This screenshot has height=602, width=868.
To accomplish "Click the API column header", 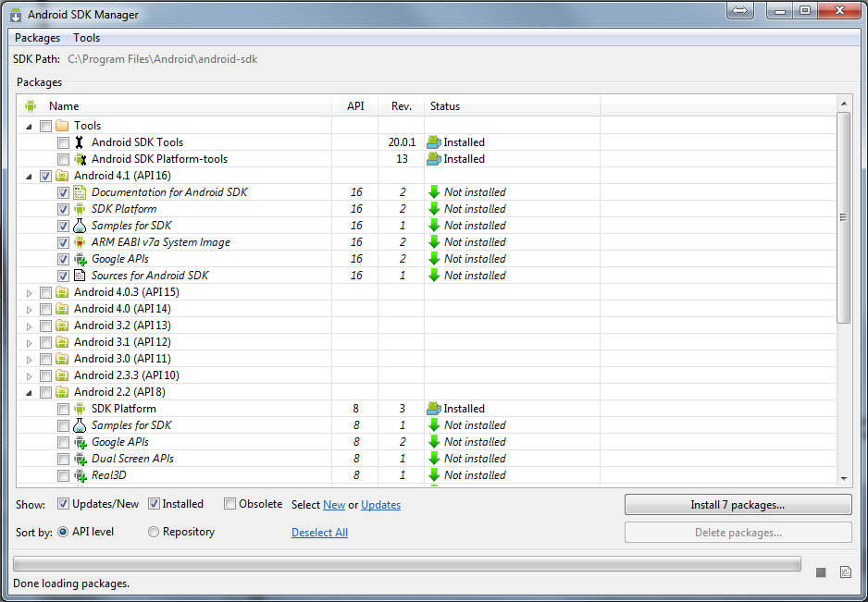I will pyautogui.click(x=355, y=105).
